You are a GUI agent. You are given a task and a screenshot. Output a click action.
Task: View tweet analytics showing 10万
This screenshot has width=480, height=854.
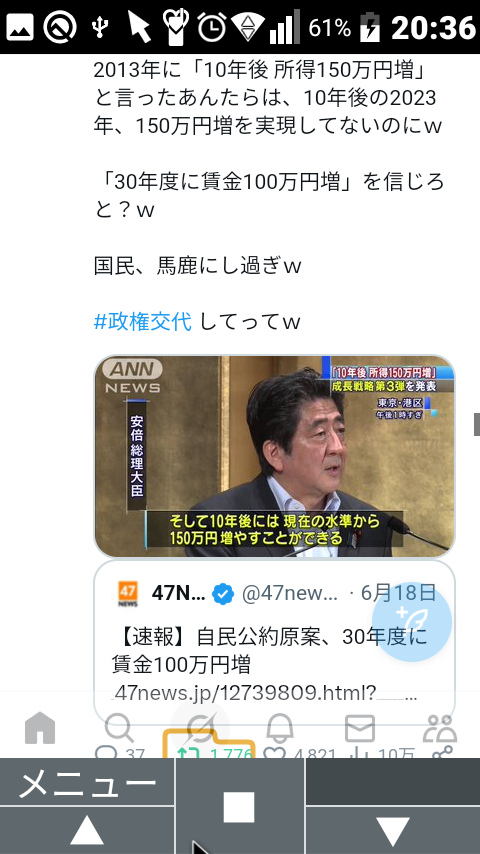[381, 753]
